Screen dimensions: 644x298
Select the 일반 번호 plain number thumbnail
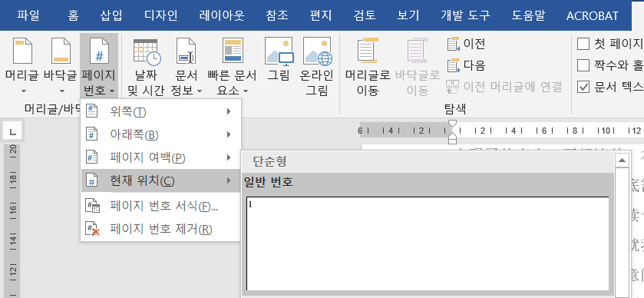pos(428,243)
